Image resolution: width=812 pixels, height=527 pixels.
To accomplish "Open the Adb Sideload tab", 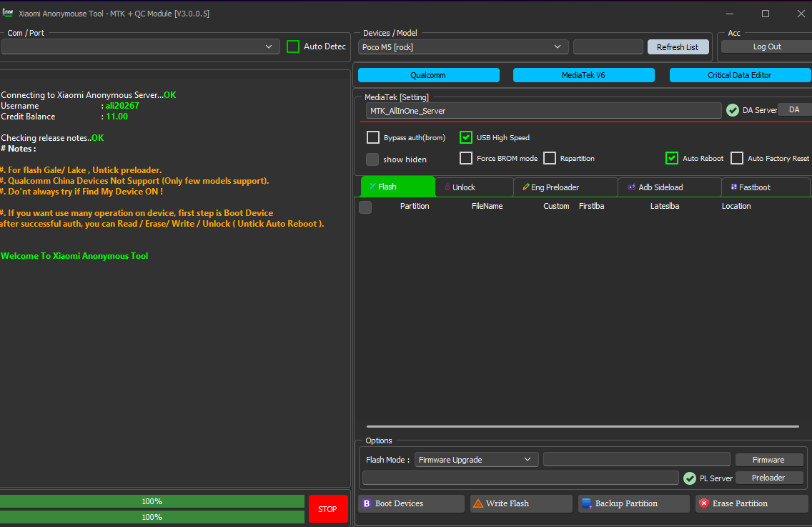I will pyautogui.click(x=670, y=187).
